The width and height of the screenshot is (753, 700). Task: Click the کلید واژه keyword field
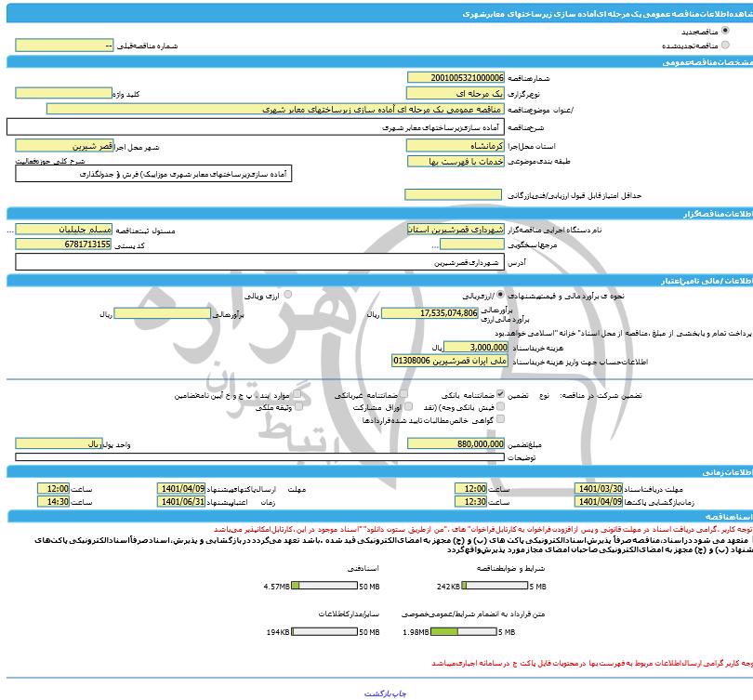pos(64,94)
